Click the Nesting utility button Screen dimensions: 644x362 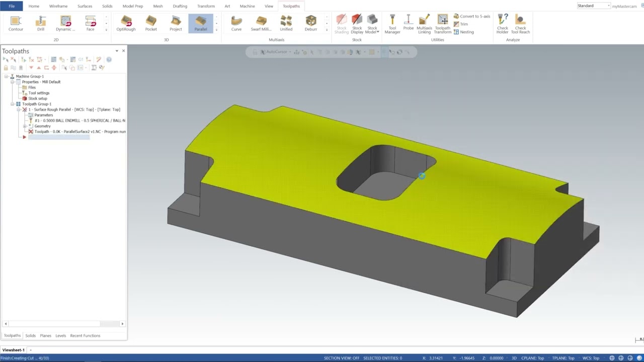click(x=464, y=32)
